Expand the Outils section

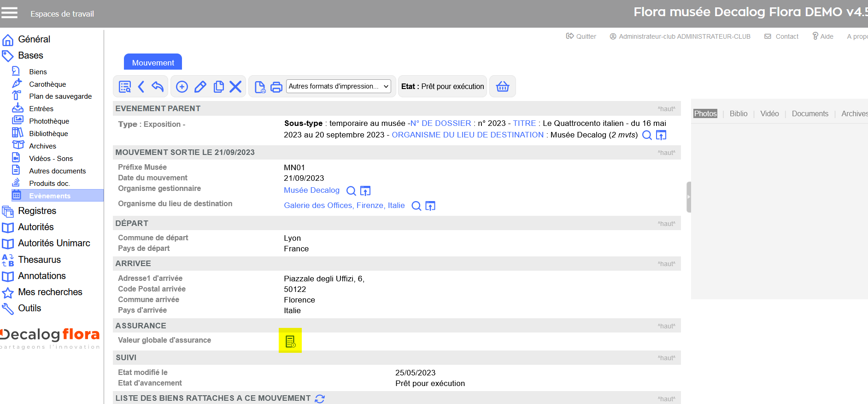pos(29,309)
